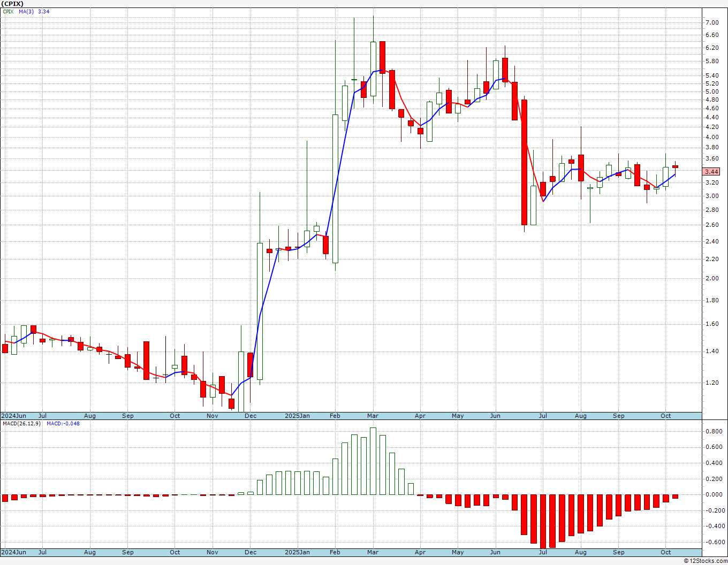Image resolution: width=728 pixels, height=565 pixels.
Task: Click the 0.000 MACD zero-line label
Action: click(713, 494)
